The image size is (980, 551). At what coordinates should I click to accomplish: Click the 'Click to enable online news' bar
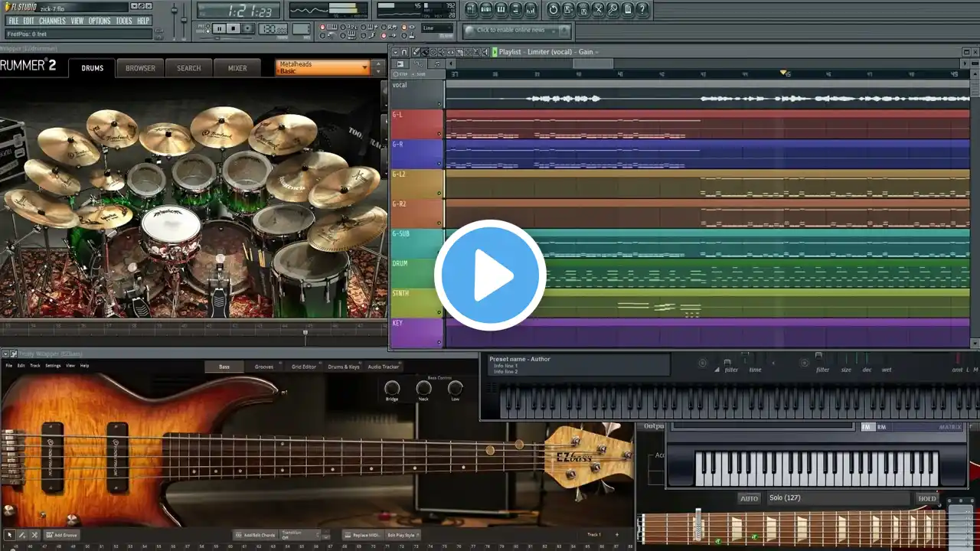[517, 31]
